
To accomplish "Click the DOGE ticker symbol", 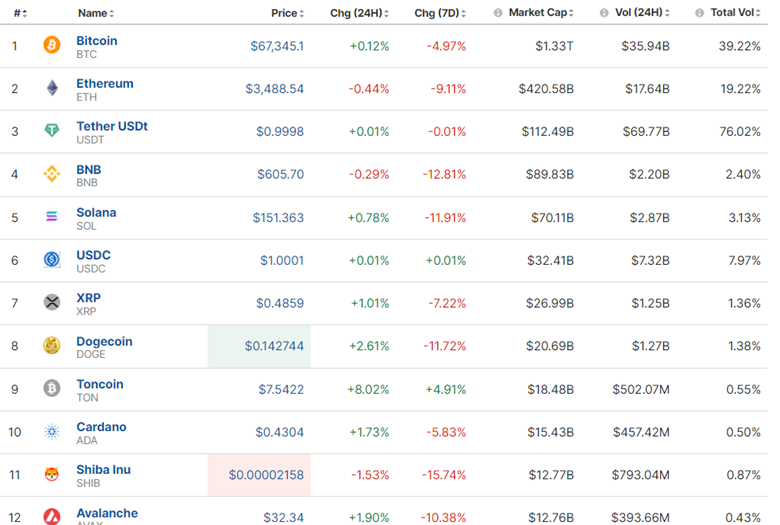I will click(91, 354).
